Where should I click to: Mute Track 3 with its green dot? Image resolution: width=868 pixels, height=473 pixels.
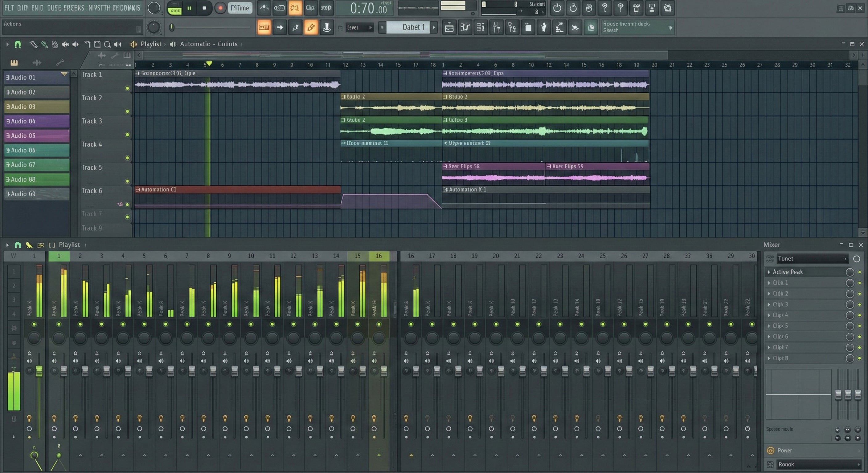(127, 135)
